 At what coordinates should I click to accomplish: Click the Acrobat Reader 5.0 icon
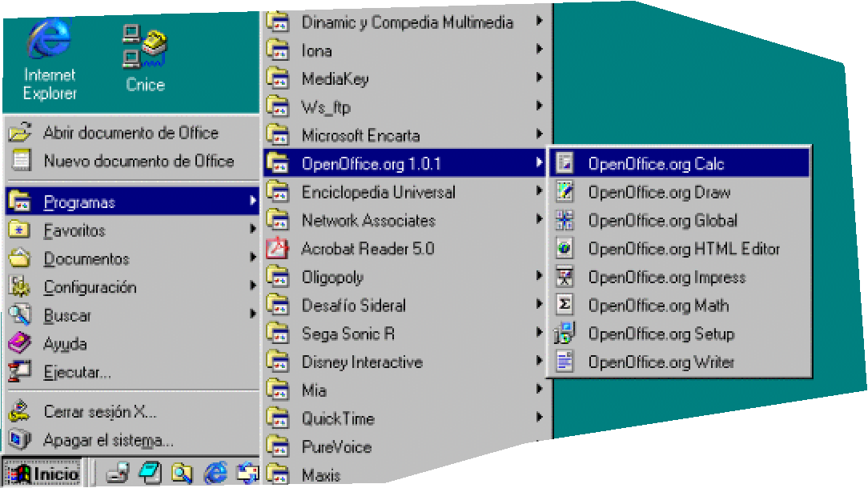(277, 249)
